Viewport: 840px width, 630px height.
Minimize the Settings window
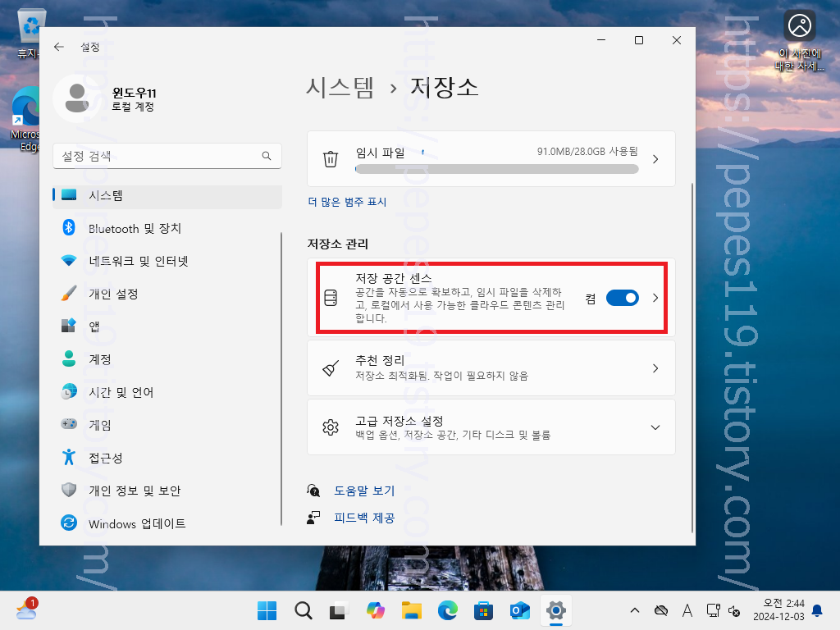point(601,40)
